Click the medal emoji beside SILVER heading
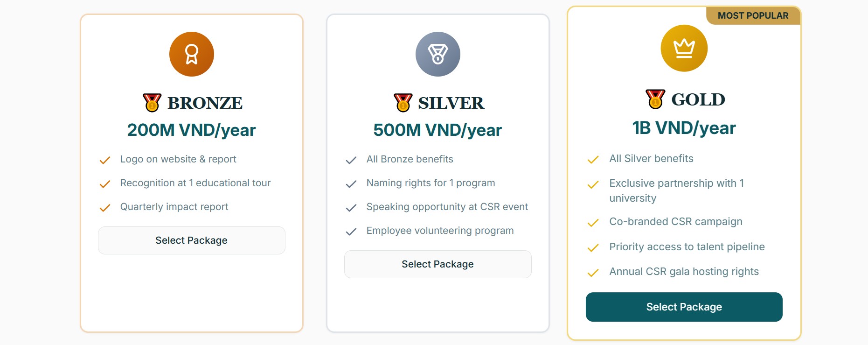 pos(403,103)
